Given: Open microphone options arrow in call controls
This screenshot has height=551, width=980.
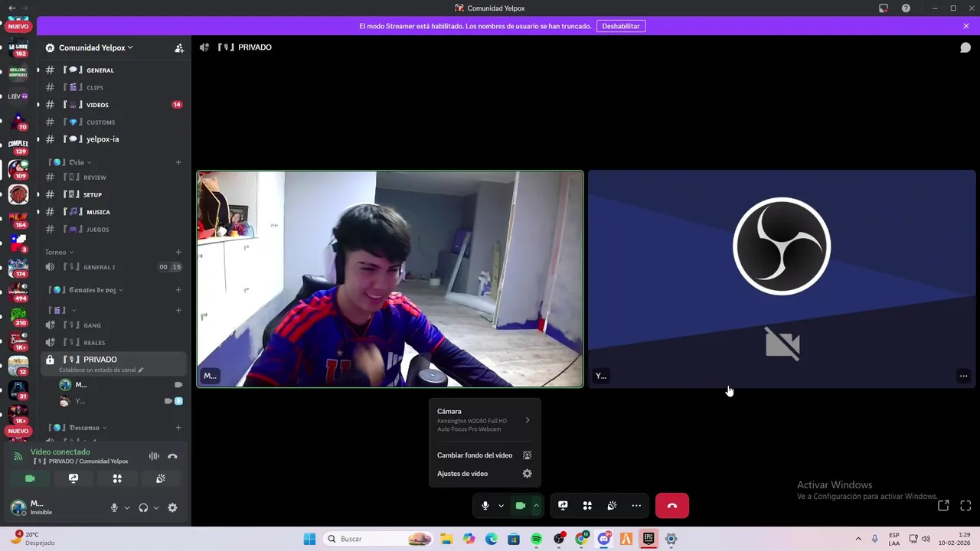Looking at the screenshot, I should tap(501, 506).
